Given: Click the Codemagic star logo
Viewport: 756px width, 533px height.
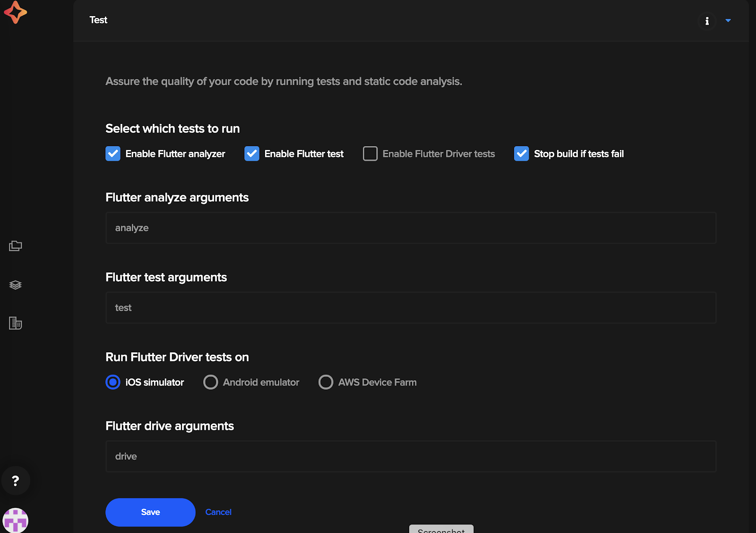Looking at the screenshot, I should tap(16, 12).
